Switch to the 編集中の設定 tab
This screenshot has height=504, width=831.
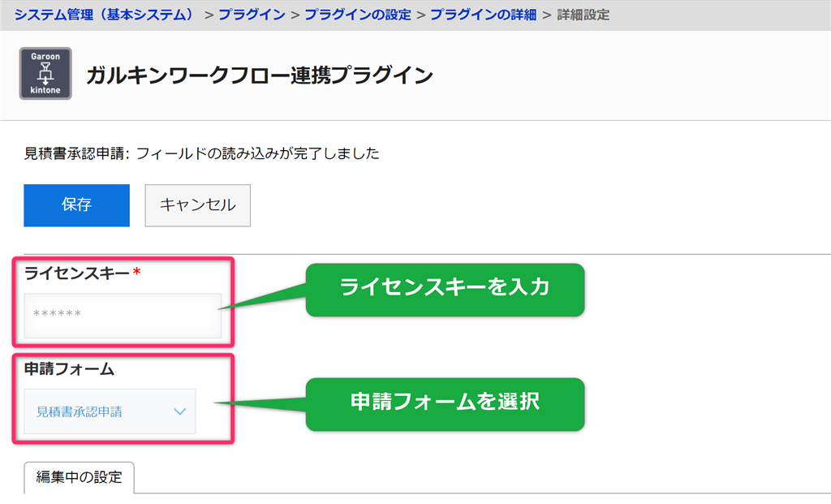[x=79, y=477]
